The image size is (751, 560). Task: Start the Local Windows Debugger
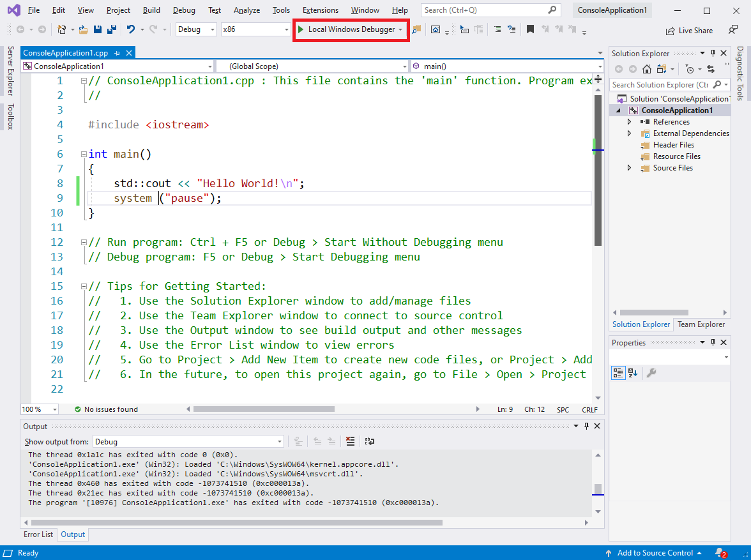tap(351, 29)
